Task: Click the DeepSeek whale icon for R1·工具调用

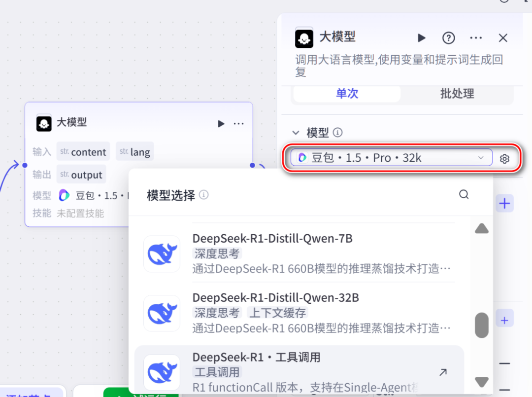Action: click(x=162, y=372)
